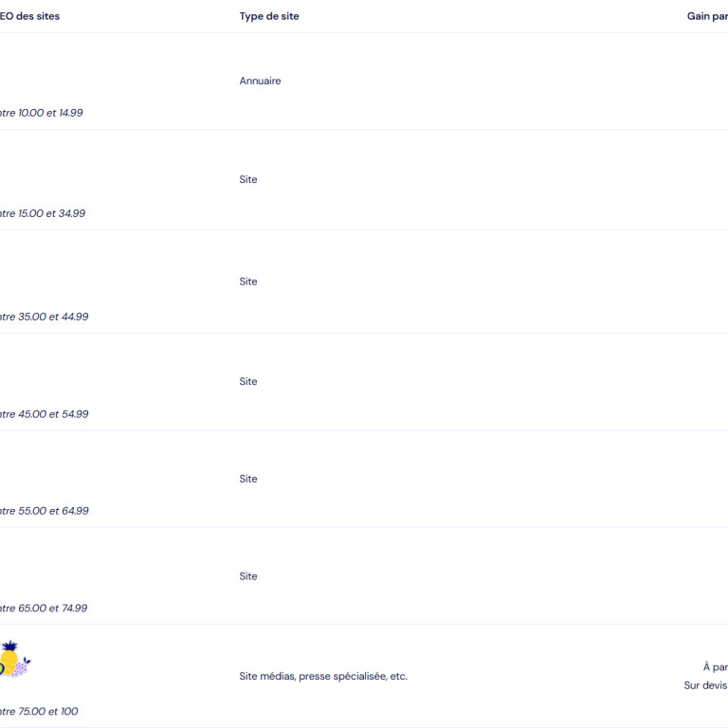The width and height of the screenshot is (728, 728).
Task: Click the score range "10.00 et 14.99"
Action: (50, 113)
